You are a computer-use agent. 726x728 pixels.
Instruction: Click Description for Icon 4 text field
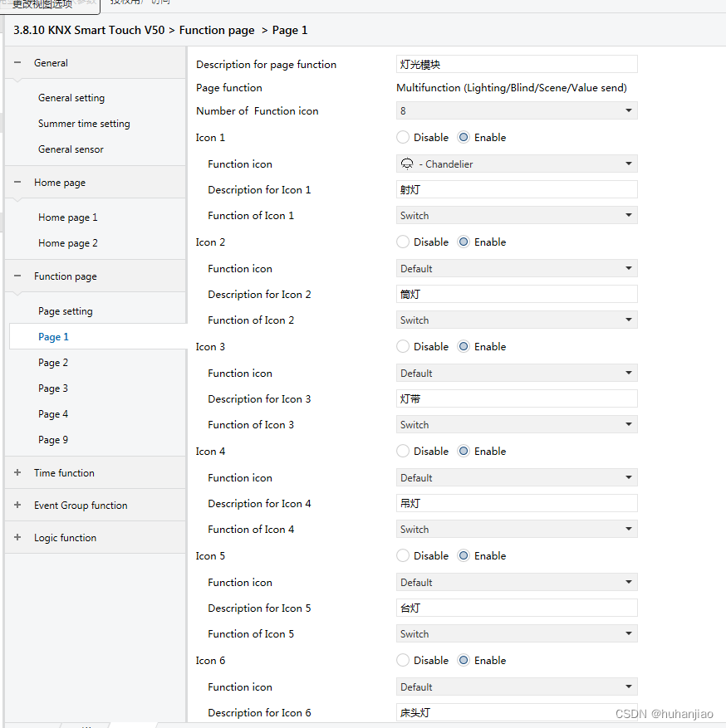click(x=516, y=504)
